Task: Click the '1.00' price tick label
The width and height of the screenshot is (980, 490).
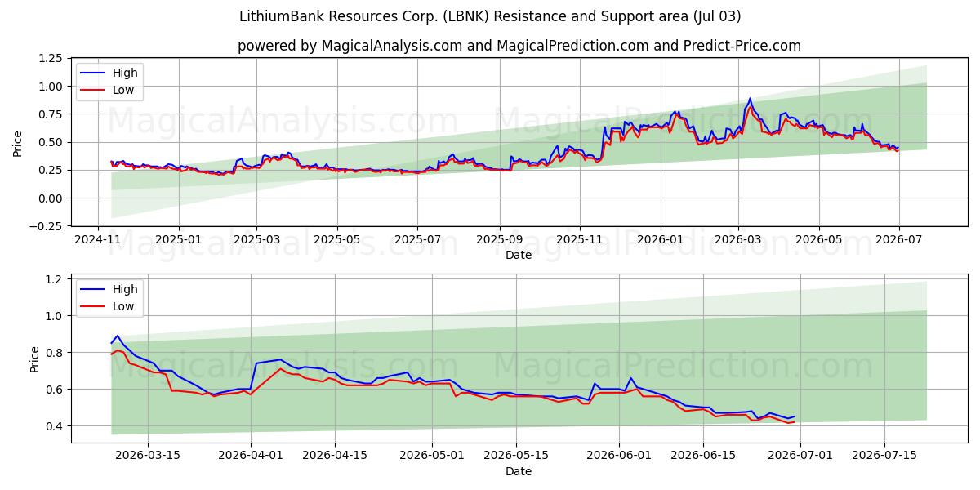Action: click(x=51, y=87)
